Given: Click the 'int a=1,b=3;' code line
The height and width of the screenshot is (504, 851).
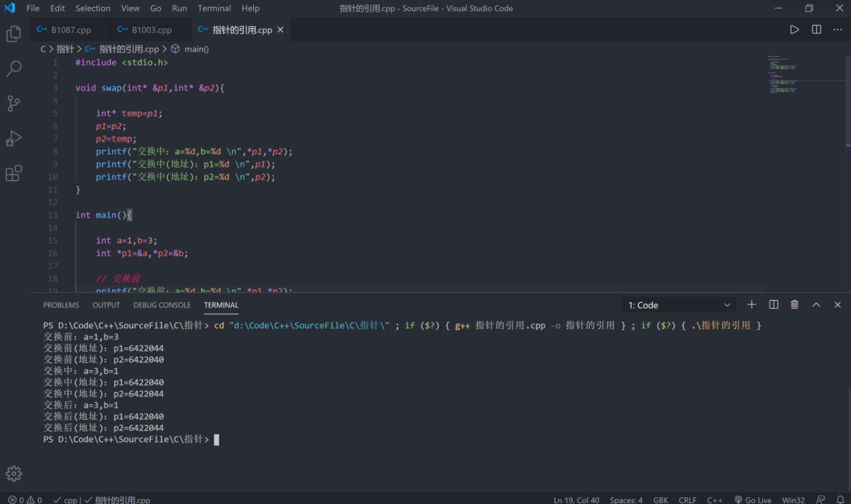Looking at the screenshot, I should click(x=127, y=240).
